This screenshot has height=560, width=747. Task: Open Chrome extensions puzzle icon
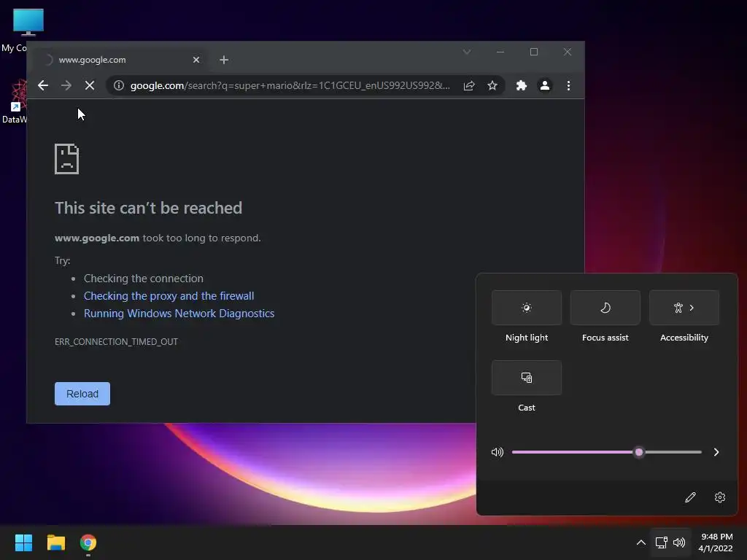pos(522,86)
